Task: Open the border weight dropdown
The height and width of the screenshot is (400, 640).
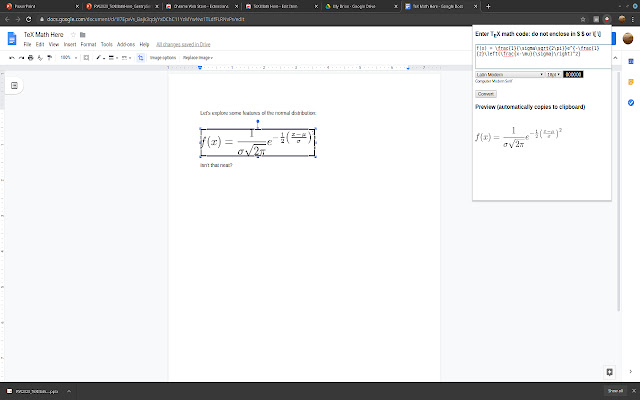Action: (x=113, y=58)
